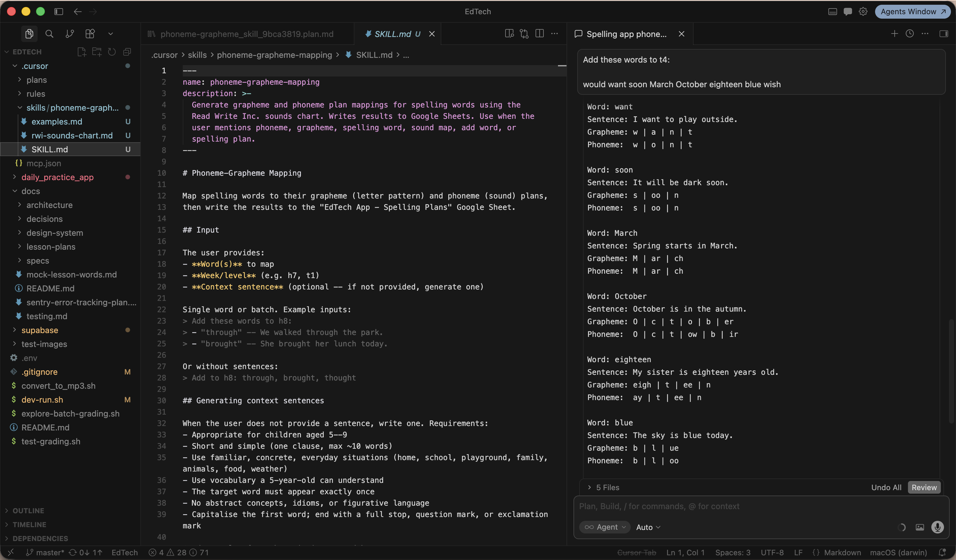Expand the more views chevron in sidebar
This screenshot has height=560, width=956.
click(110, 34)
